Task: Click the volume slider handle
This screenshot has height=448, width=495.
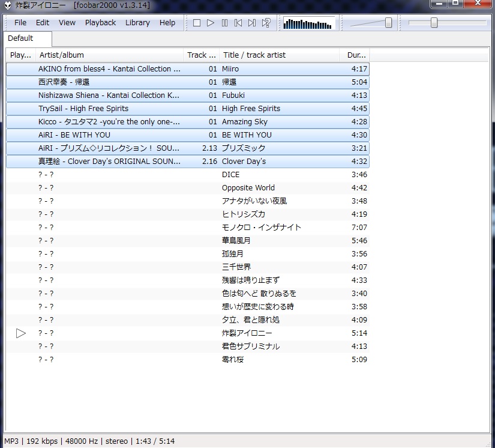Action: pos(389,23)
